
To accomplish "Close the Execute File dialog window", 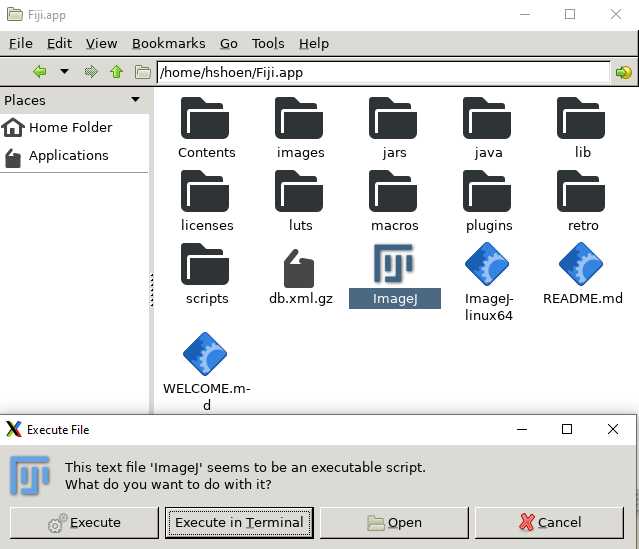I will point(613,429).
